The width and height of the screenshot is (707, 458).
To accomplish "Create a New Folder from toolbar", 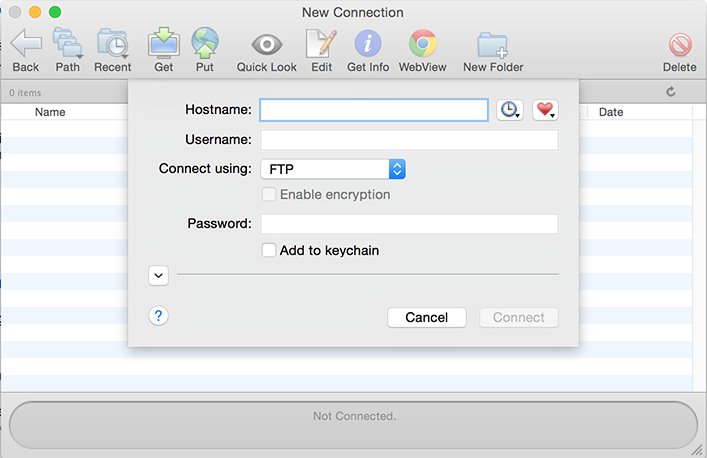I will (492, 45).
